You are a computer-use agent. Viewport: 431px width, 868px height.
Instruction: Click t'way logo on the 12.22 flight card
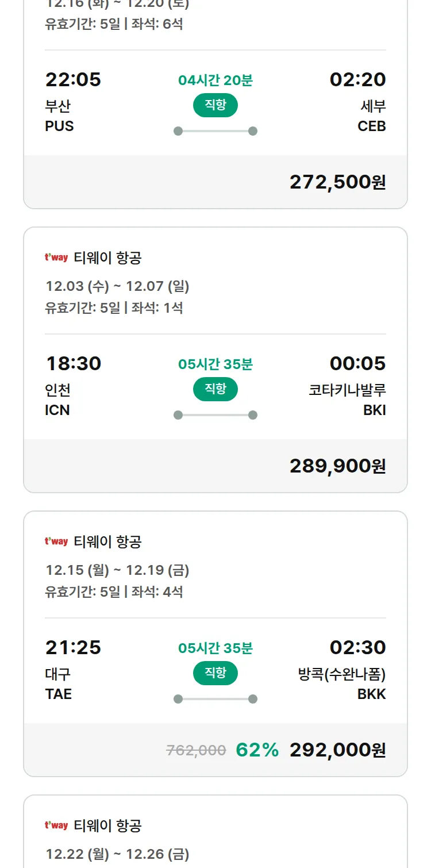tap(56, 825)
